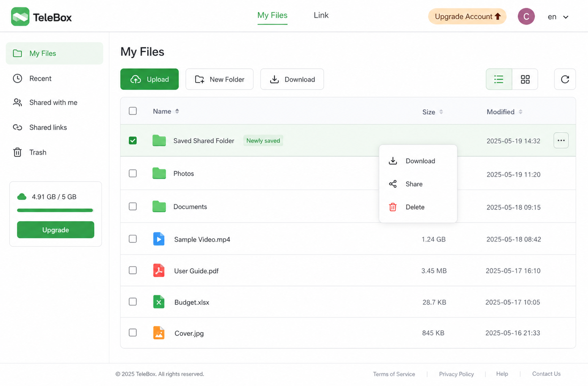Check the Documents folder checkbox
Image resolution: width=588 pixels, height=386 pixels.
133,206
